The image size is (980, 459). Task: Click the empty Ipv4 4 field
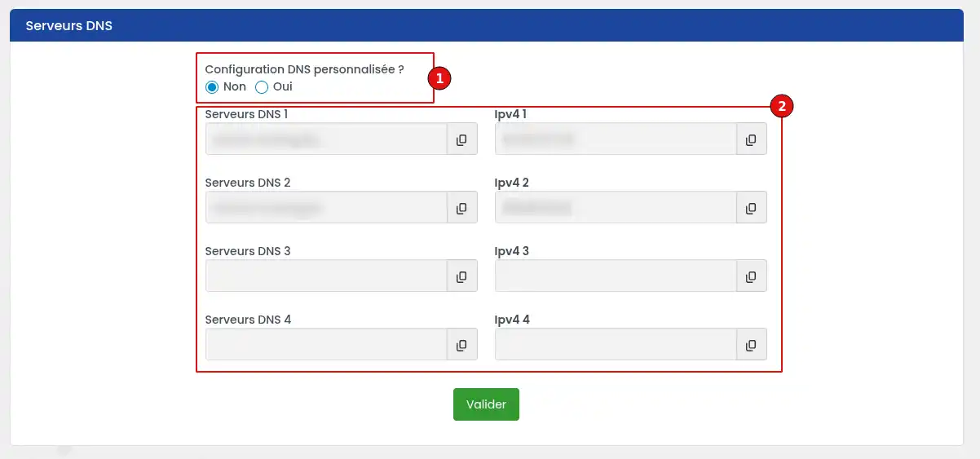[616, 345]
